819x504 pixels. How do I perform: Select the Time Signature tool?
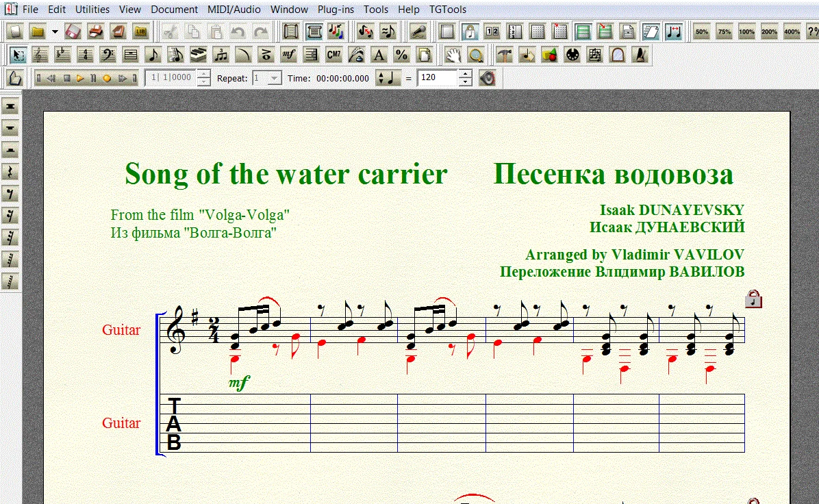coord(85,55)
